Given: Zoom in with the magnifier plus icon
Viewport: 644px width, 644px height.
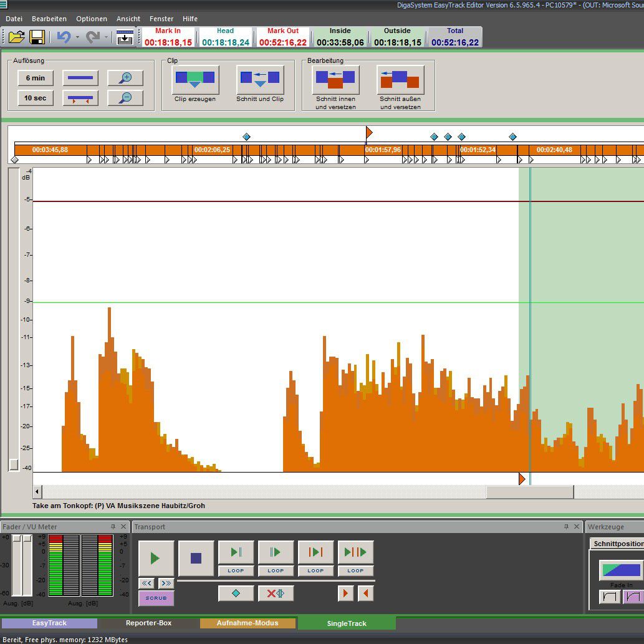Looking at the screenshot, I should [x=125, y=78].
